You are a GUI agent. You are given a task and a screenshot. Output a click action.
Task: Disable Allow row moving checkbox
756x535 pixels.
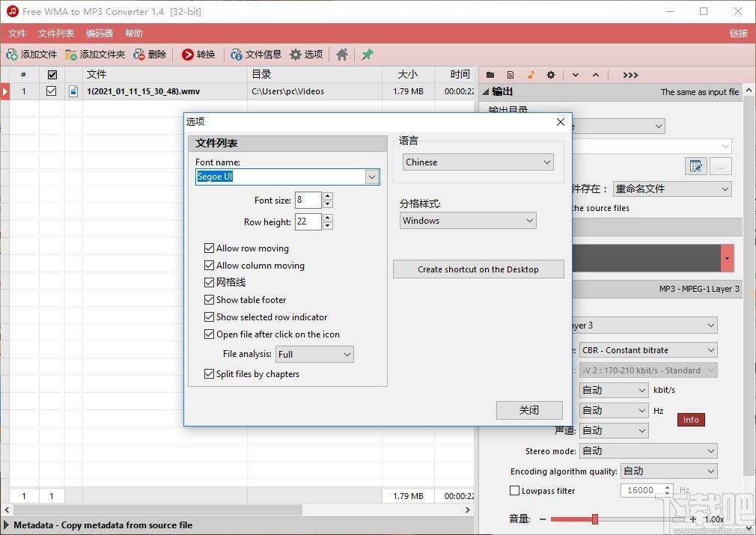210,248
